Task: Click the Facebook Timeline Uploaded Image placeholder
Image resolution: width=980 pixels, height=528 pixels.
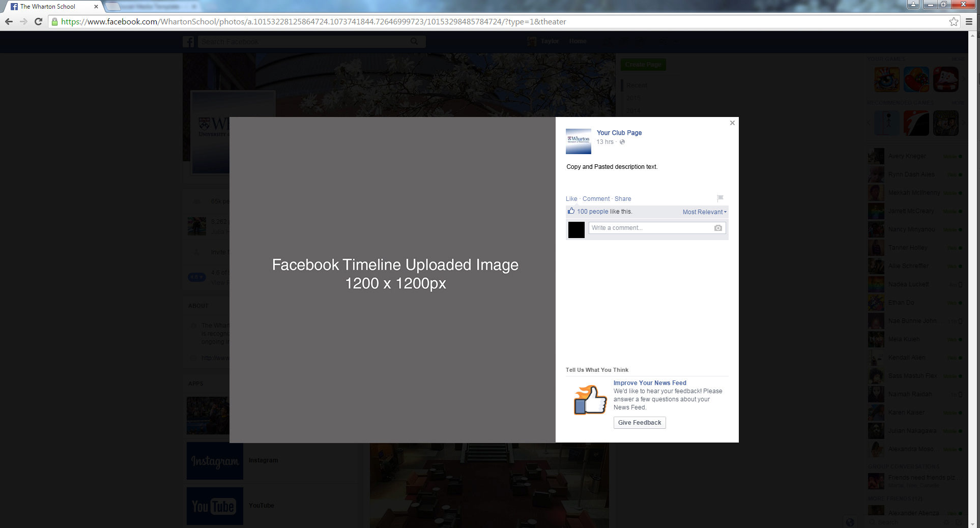Action: click(x=392, y=280)
